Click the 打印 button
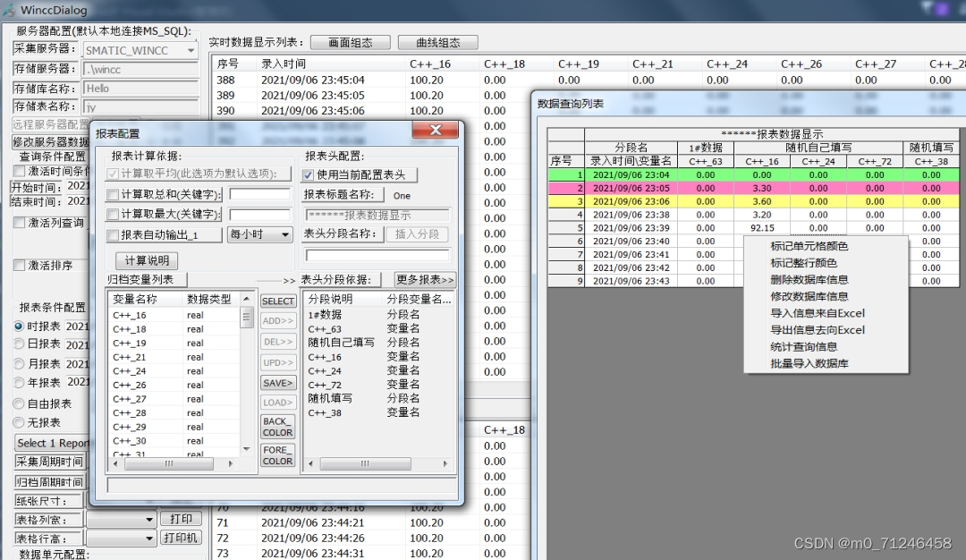Screen dimensions: 966x560 [181, 519]
